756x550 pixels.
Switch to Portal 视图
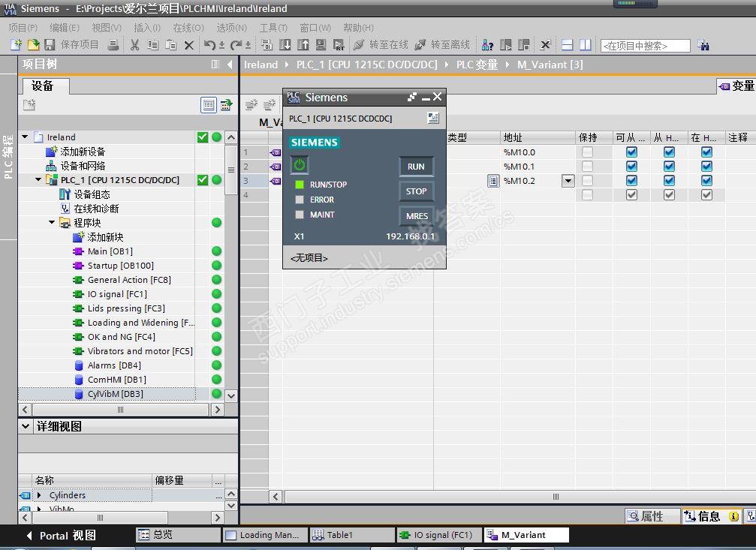(x=60, y=536)
